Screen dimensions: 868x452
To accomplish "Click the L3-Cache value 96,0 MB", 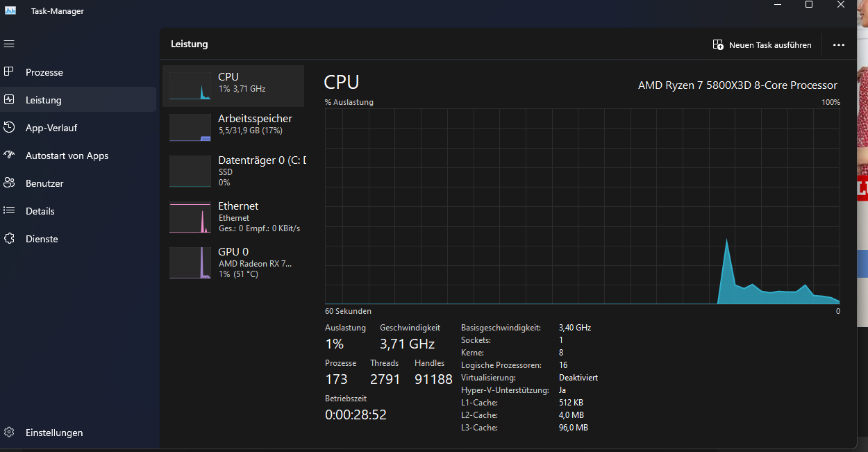I will point(574,428).
